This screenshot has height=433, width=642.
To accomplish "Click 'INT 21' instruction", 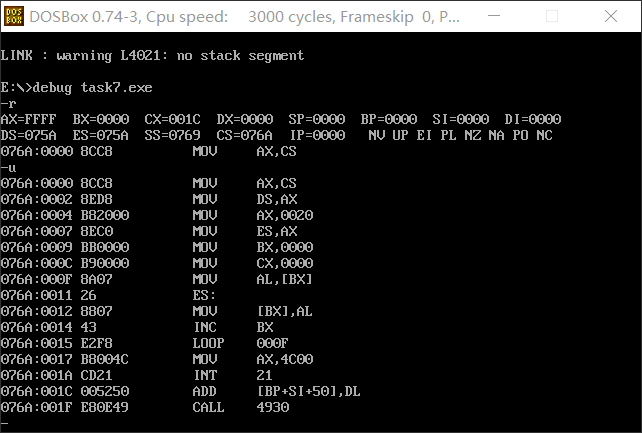I will pyautogui.click(x=233, y=375).
